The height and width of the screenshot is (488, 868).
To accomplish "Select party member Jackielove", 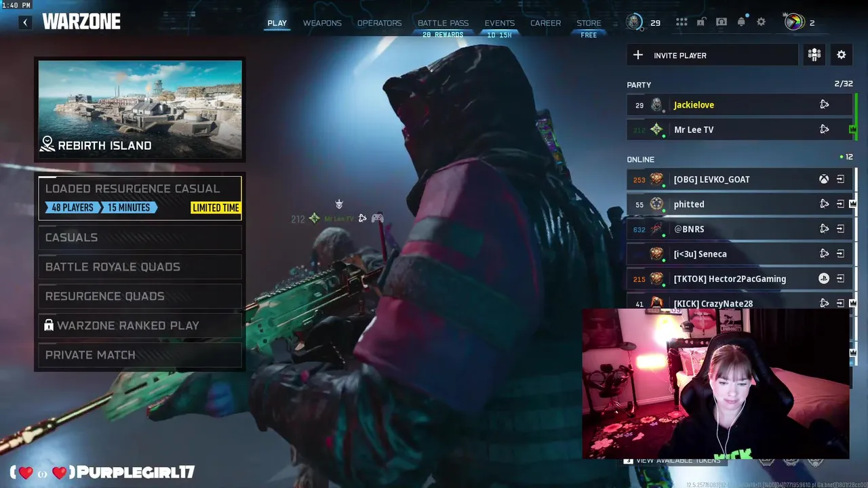I will pyautogui.click(x=740, y=104).
